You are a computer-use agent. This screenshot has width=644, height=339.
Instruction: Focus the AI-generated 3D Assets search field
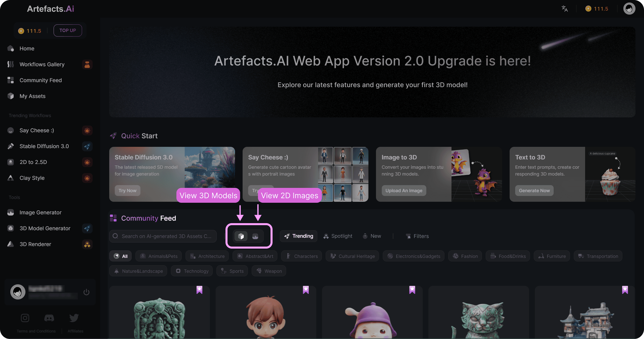point(163,236)
